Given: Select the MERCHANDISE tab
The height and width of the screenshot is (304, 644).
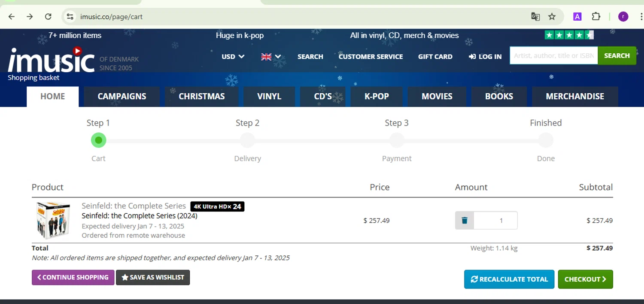Looking at the screenshot, I should (575, 96).
